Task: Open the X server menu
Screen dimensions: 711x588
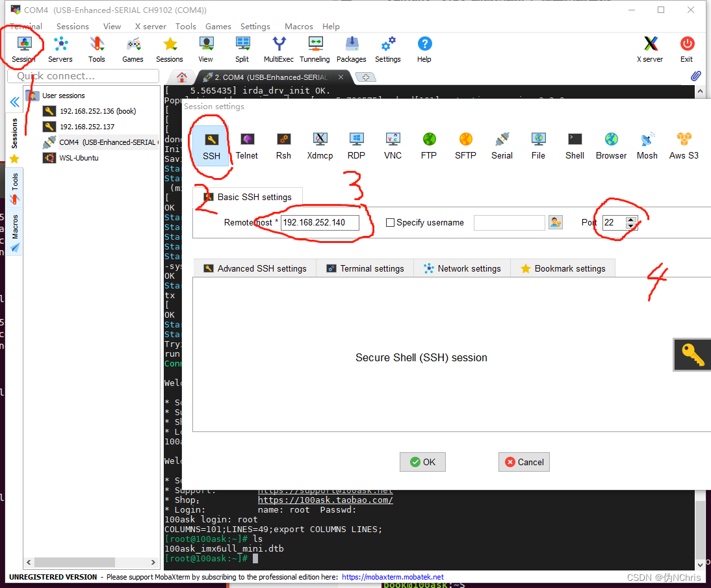Action: 151,26
